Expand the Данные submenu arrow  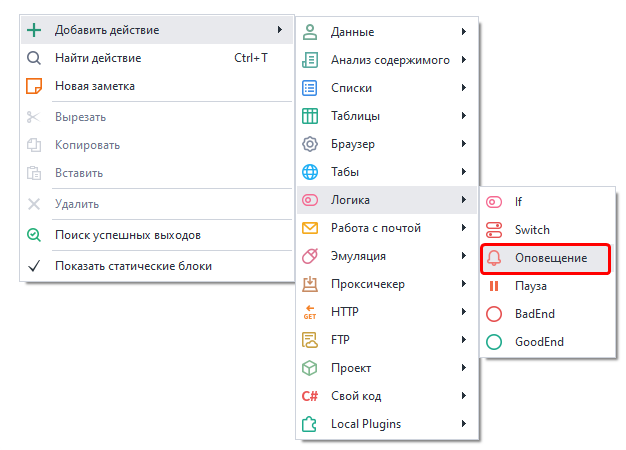coord(465,32)
